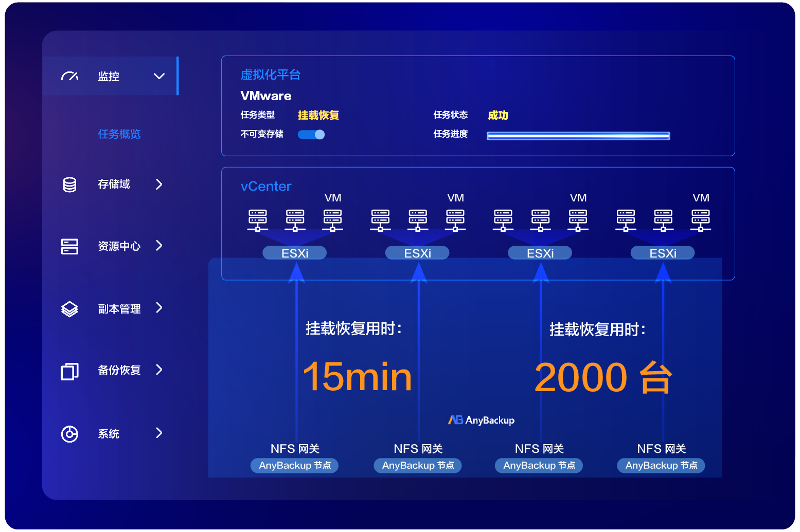Click middle VM server icon of second ESXi
The width and height of the screenshot is (800, 532).
418,220
